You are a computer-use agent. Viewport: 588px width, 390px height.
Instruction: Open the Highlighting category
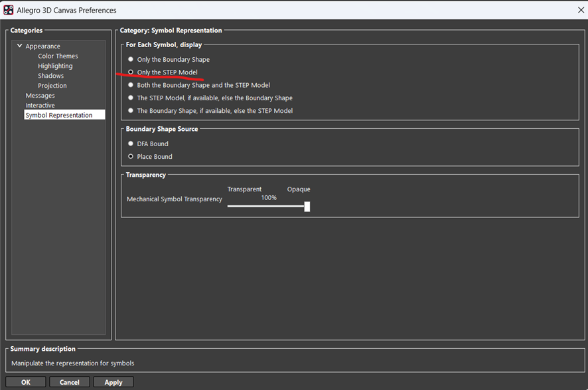(55, 66)
